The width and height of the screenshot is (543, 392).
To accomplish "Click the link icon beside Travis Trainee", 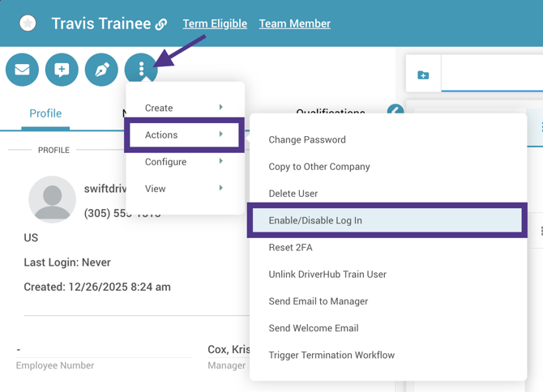I will coord(161,24).
